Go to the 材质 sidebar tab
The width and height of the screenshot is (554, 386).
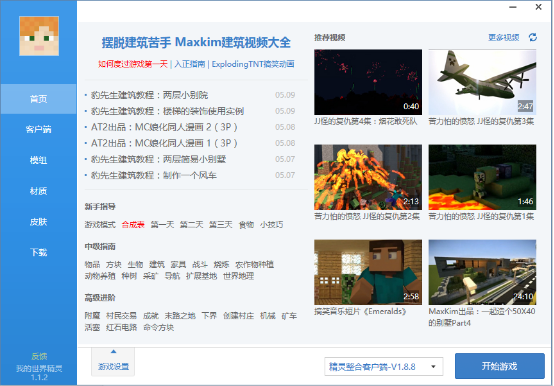[x=39, y=191]
